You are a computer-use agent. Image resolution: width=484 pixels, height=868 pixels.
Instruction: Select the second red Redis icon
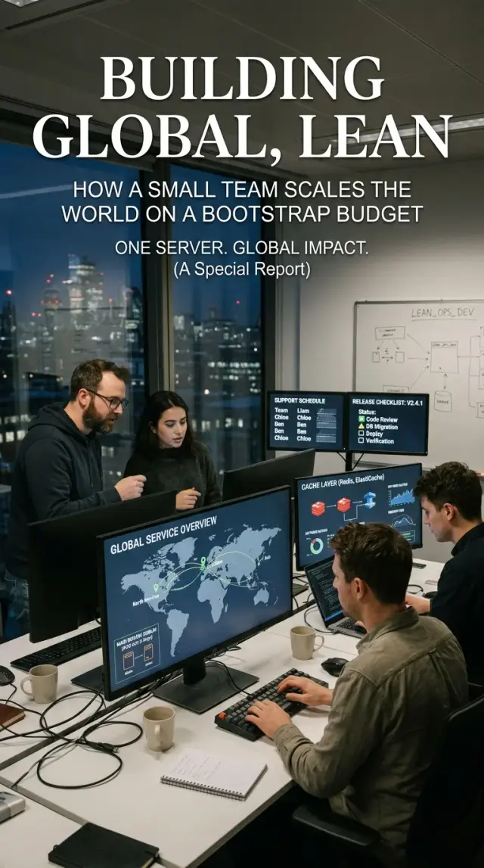tap(344, 504)
